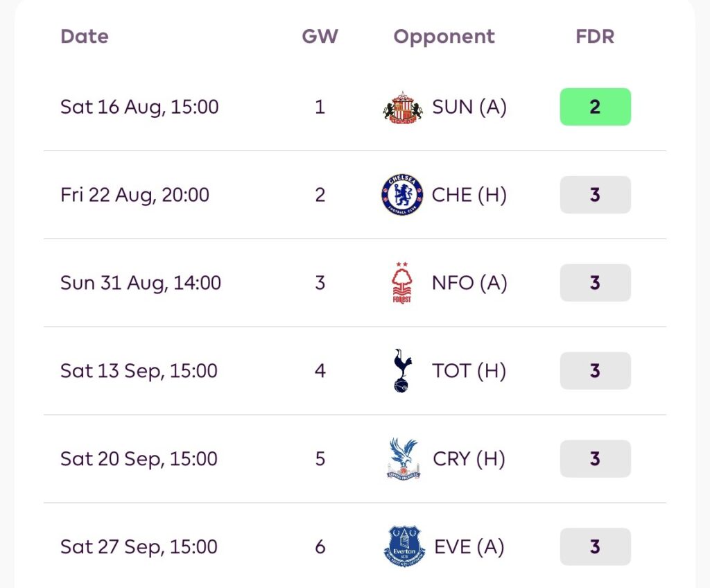Select the Nottingham Forest tree logo
The image size is (710, 588).
(402, 283)
